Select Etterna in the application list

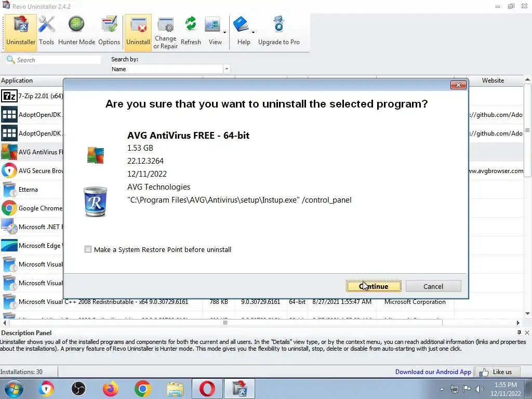point(32,189)
